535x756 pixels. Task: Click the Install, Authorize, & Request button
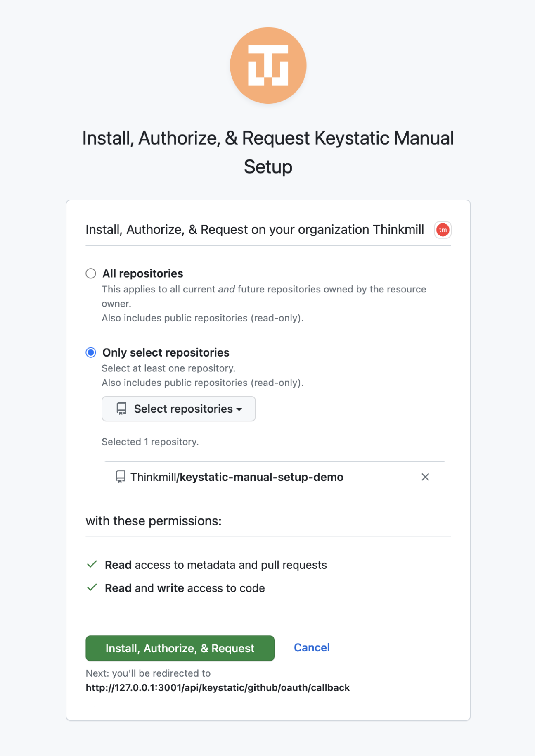pyautogui.click(x=180, y=648)
